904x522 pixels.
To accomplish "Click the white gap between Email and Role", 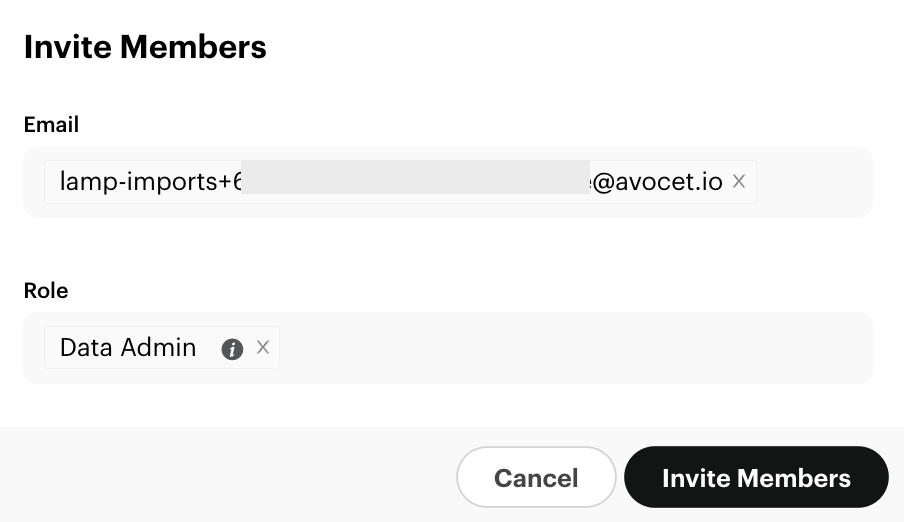I will tap(450, 248).
